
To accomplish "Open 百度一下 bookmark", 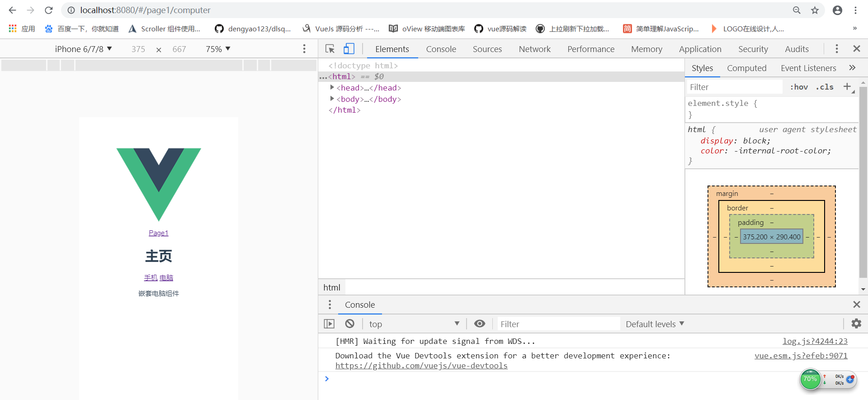I will coord(82,29).
